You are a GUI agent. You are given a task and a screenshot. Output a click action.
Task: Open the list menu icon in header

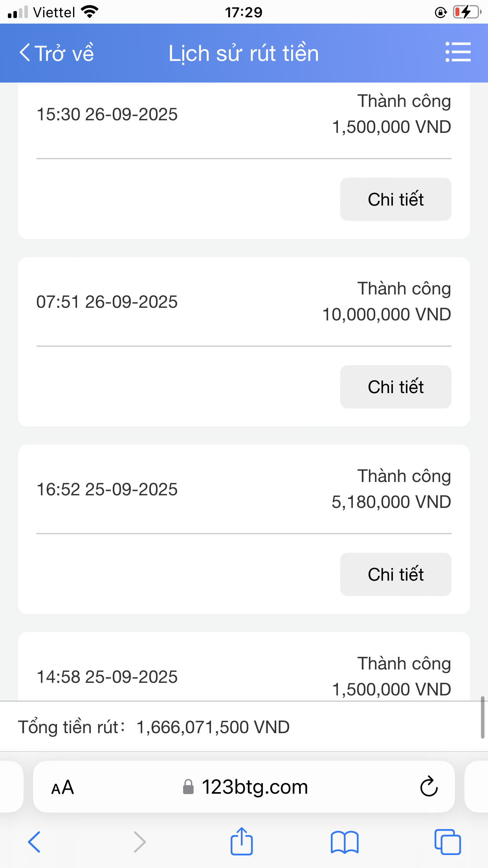[x=458, y=52]
